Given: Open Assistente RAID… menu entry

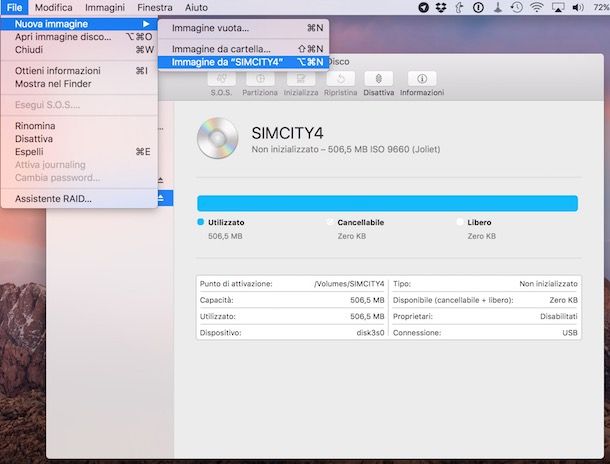Looking at the screenshot, I should 79,199.
